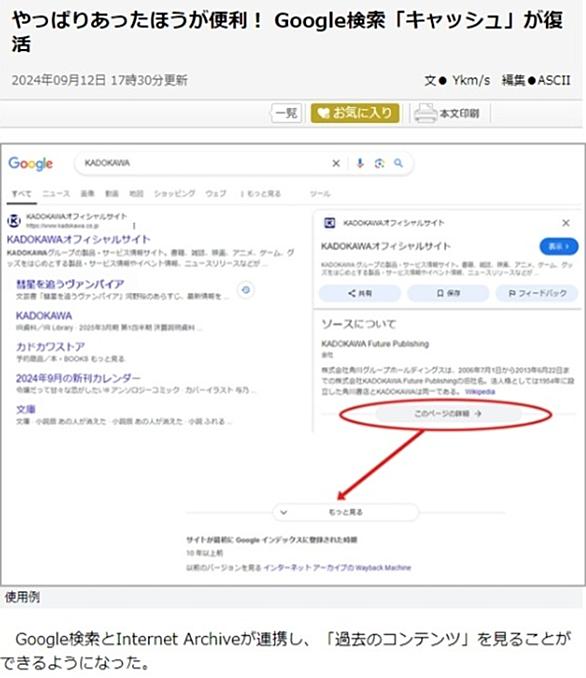The height and width of the screenshot is (678, 586).
Task: Click the 保存 save button
Action: [448, 293]
